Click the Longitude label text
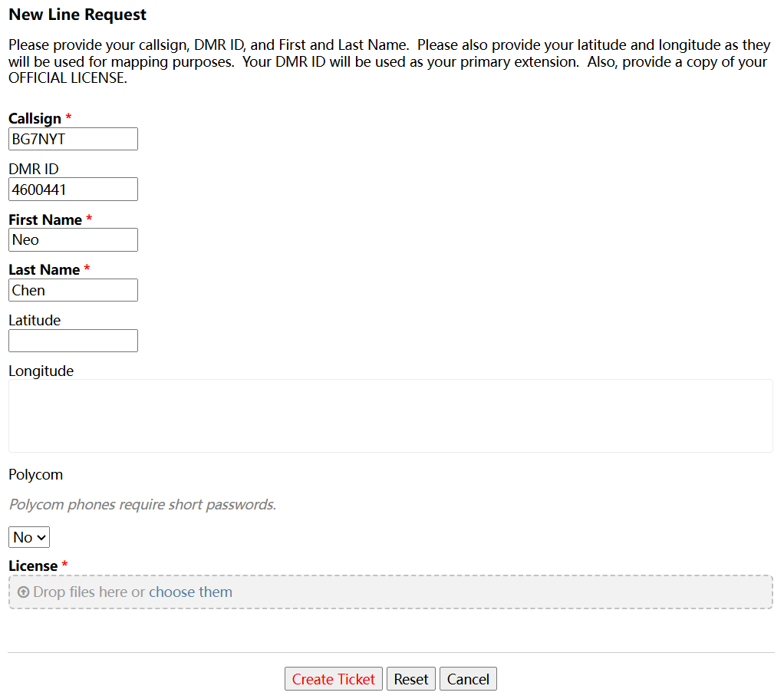Viewport: 784px width, 699px height. [x=41, y=371]
